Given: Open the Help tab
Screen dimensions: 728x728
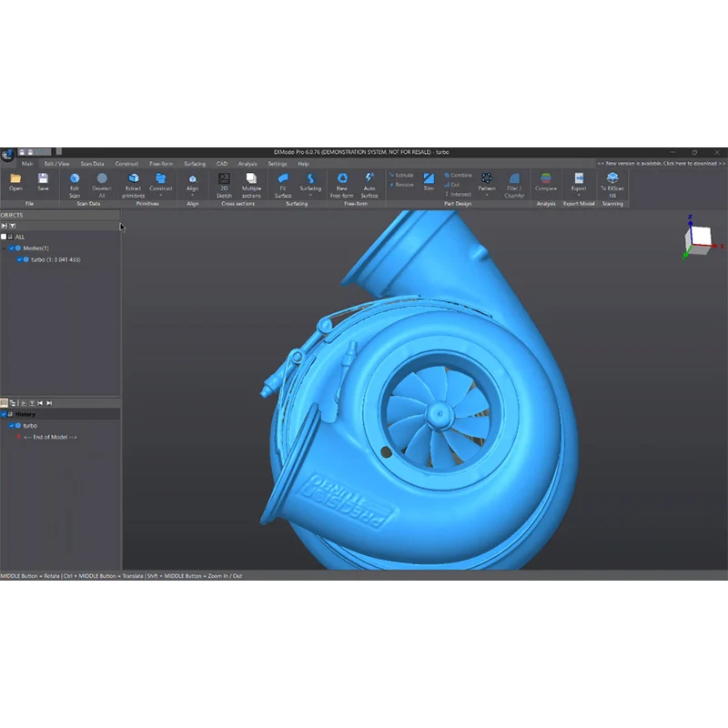Looking at the screenshot, I should coord(303,164).
